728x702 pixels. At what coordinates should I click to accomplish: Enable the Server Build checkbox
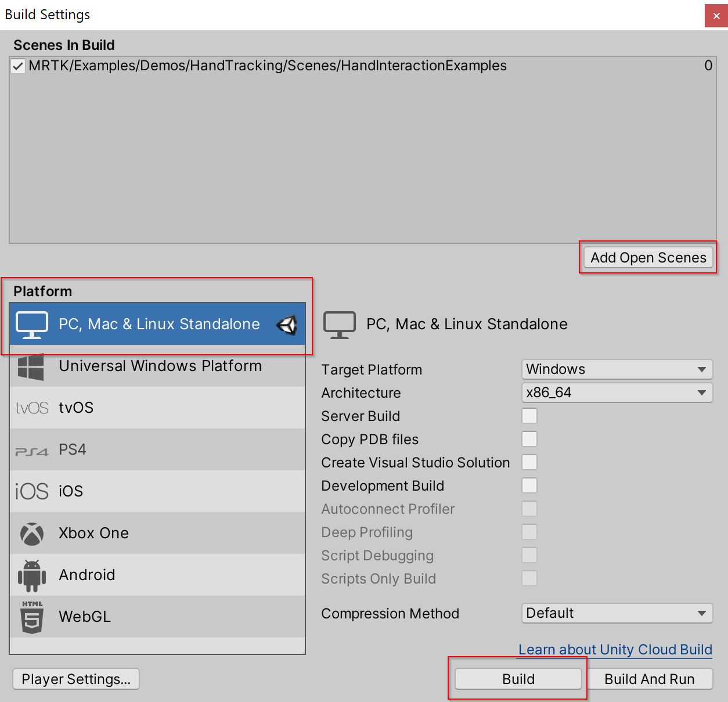[529, 416]
